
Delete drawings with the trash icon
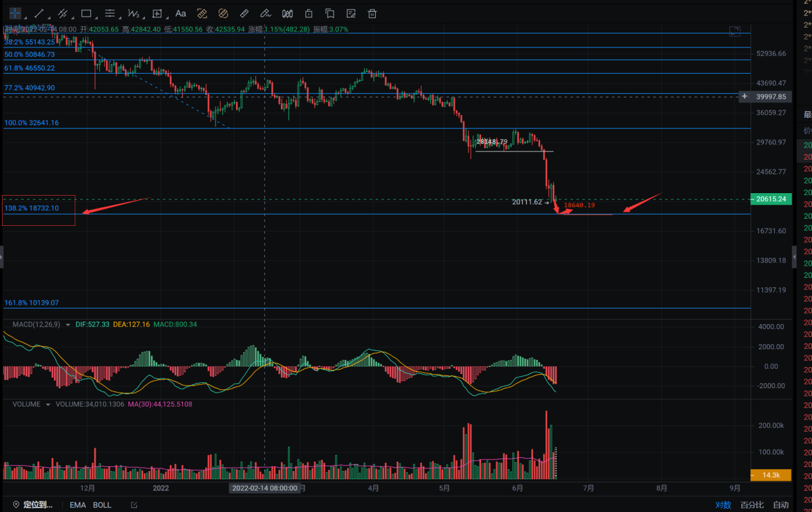click(x=372, y=13)
